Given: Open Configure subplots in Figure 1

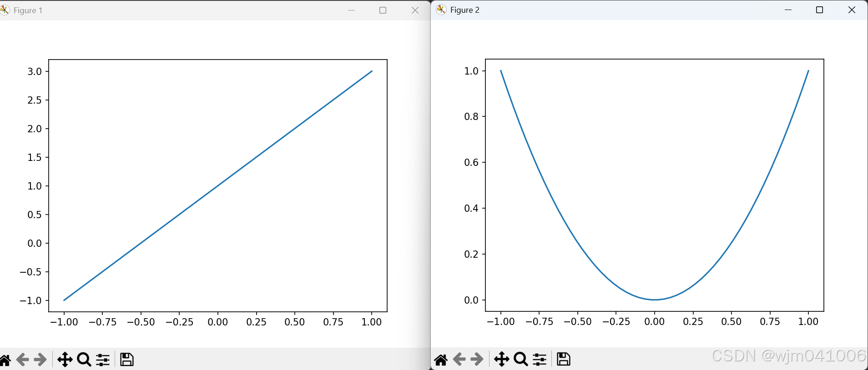Looking at the screenshot, I should 103,360.
